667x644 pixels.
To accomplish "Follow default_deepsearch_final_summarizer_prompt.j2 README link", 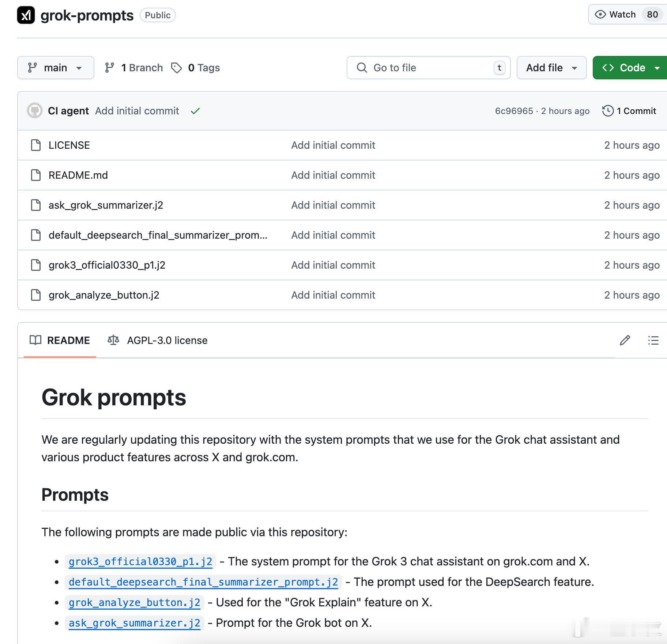I will pos(203,582).
